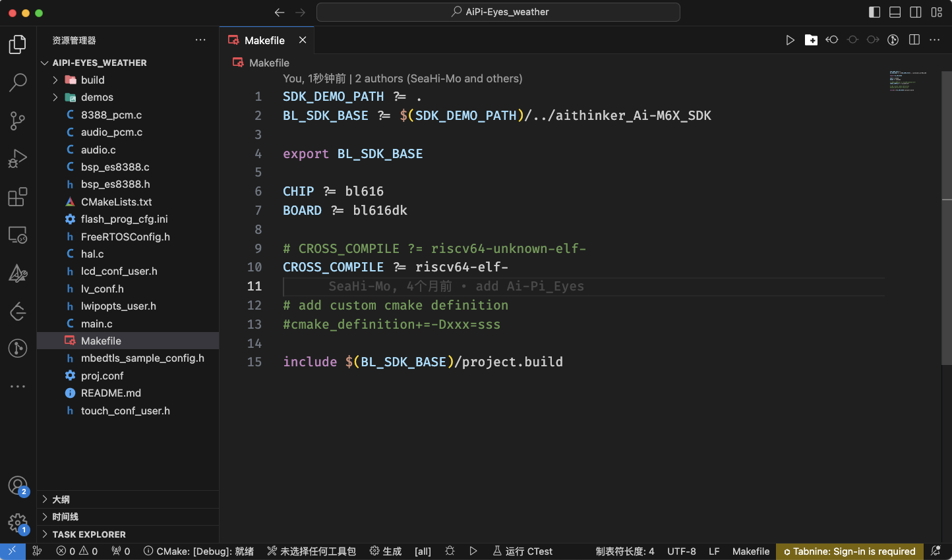
Task: Open README.md file
Action: point(128,393)
